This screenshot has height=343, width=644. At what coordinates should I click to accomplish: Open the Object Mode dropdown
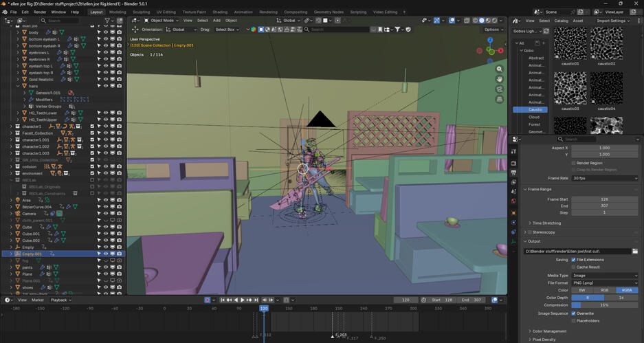click(164, 21)
